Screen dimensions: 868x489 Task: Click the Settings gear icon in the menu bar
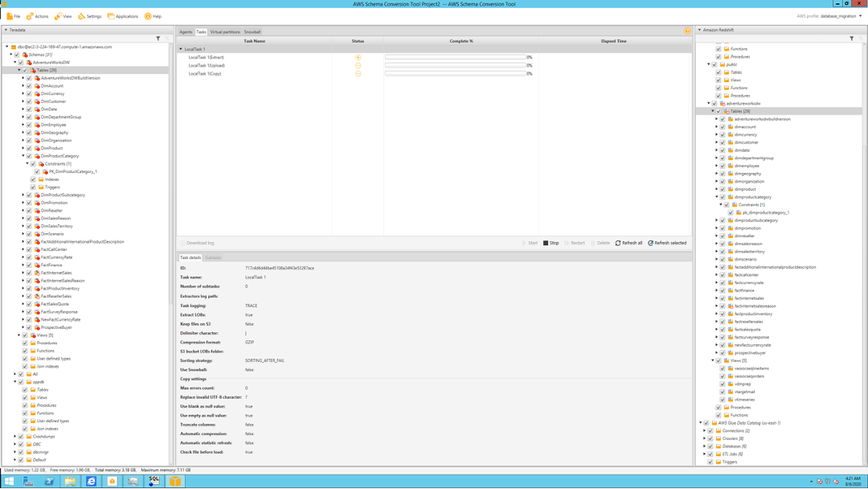click(81, 16)
